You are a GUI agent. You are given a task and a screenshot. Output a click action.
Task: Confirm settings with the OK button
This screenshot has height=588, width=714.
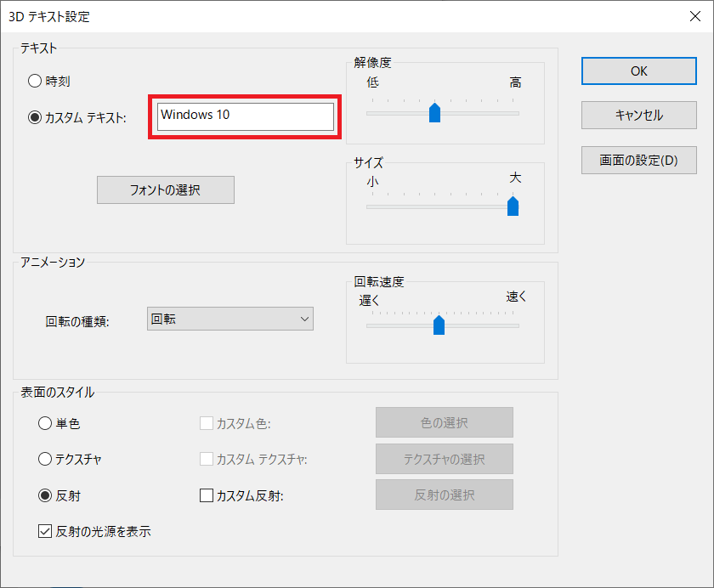[x=639, y=71]
